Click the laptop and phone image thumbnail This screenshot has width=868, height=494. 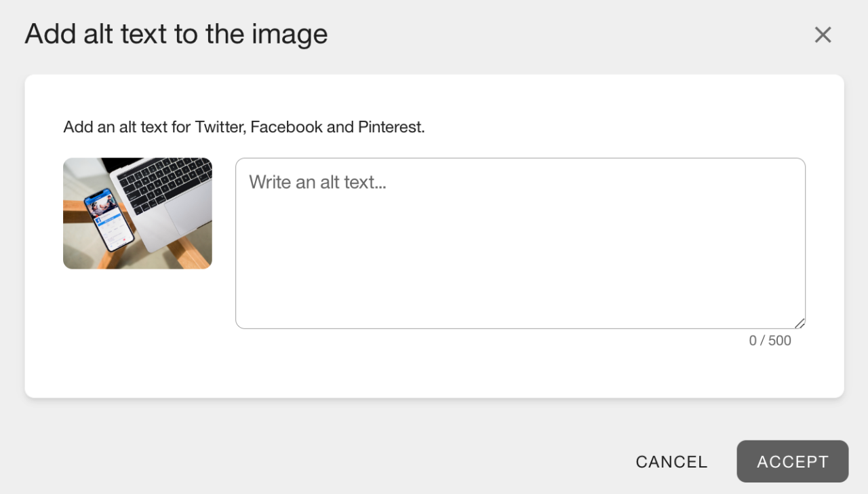[x=137, y=213]
